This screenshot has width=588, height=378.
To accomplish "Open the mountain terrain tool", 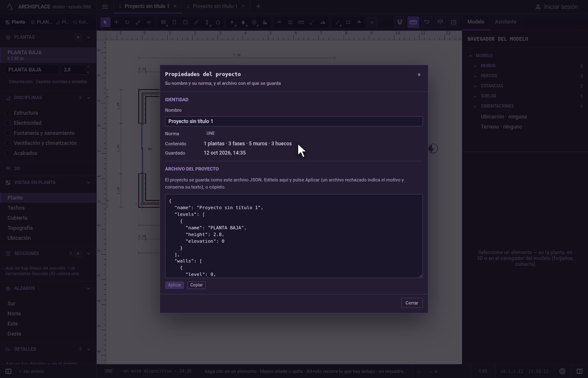I will (x=323, y=22).
